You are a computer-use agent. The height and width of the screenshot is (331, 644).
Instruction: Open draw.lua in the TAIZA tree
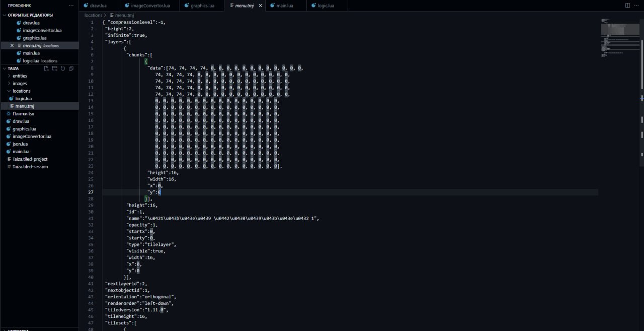pos(39,121)
